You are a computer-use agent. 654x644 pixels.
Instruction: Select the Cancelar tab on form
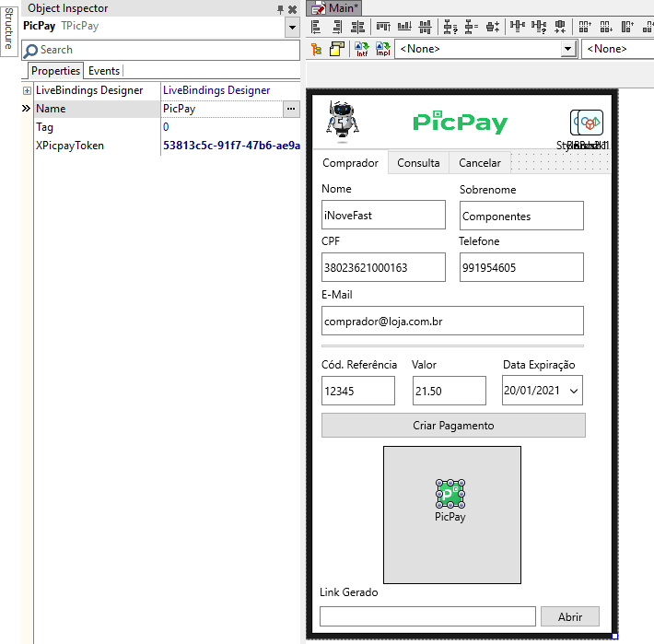coord(480,163)
